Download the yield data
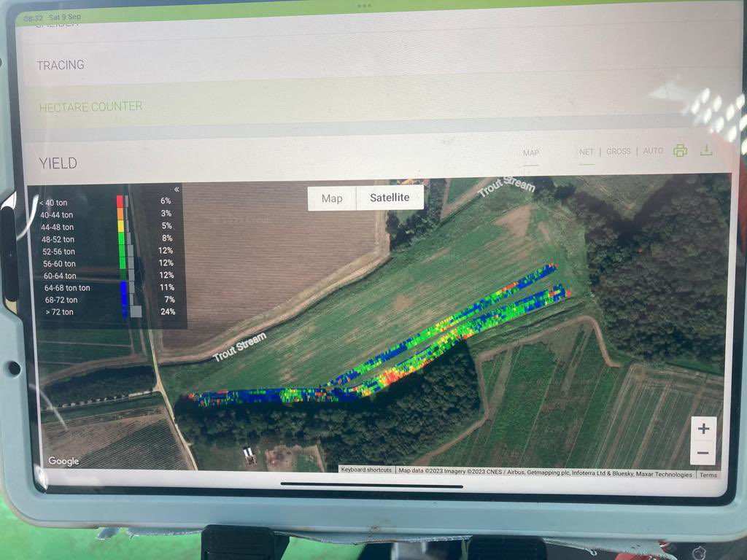747x560 pixels. click(x=706, y=150)
